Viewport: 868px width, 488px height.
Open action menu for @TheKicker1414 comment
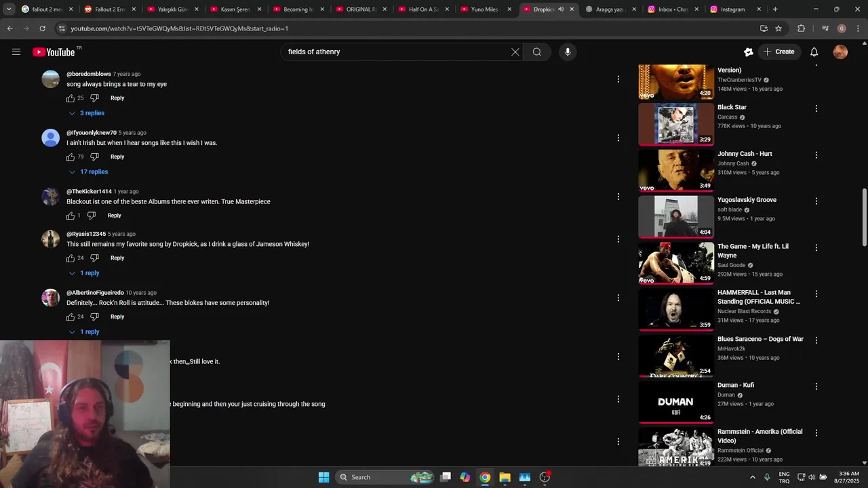[618, 197]
